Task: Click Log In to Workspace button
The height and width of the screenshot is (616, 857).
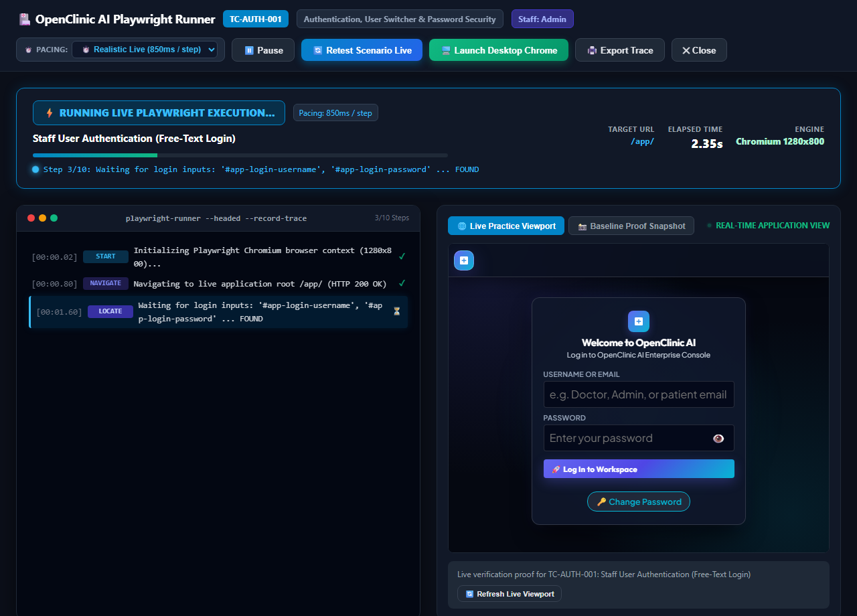Action: click(639, 469)
